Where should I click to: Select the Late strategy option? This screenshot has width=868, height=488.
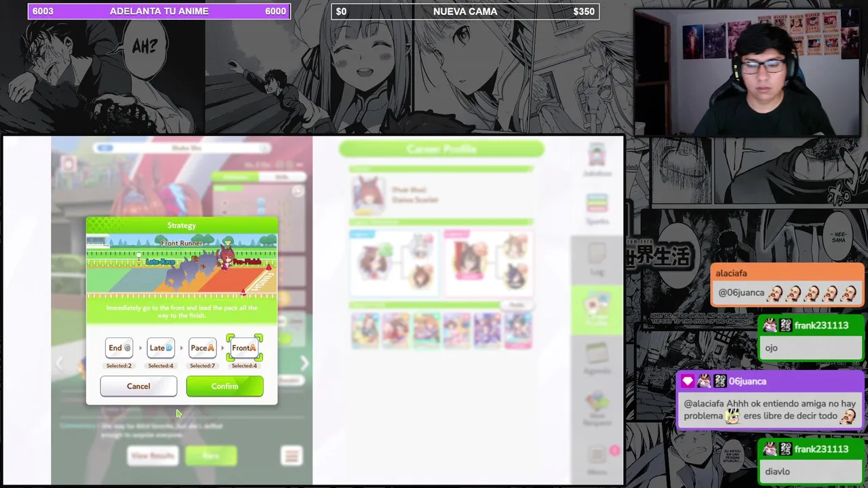tap(161, 348)
